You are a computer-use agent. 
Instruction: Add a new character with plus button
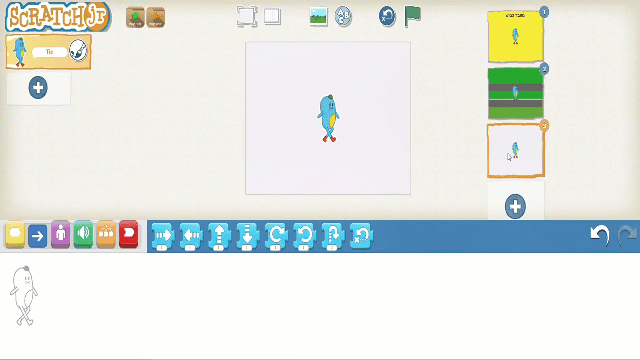click(x=38, y=87)
